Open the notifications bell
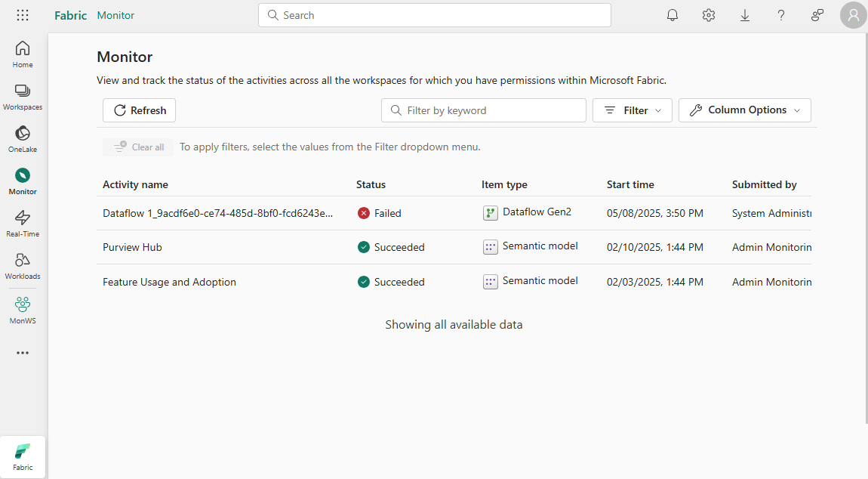The width and height of the screenshot is (868, 479). tap(672, 14)
